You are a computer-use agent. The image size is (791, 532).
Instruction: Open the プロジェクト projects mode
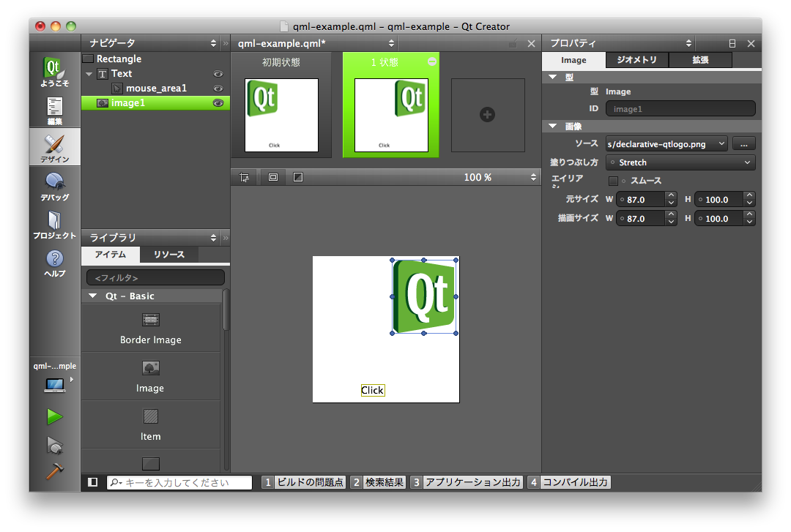54,224
